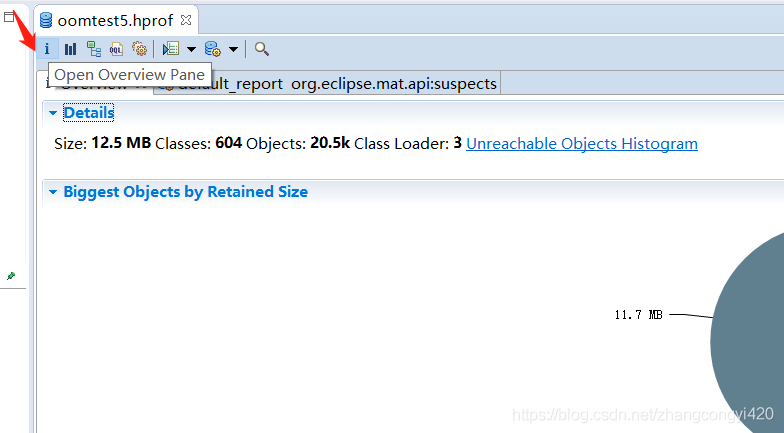Screen dimensions: 784x433
Task: Click the Class Loader 3 value
Action: pos(458,143)
